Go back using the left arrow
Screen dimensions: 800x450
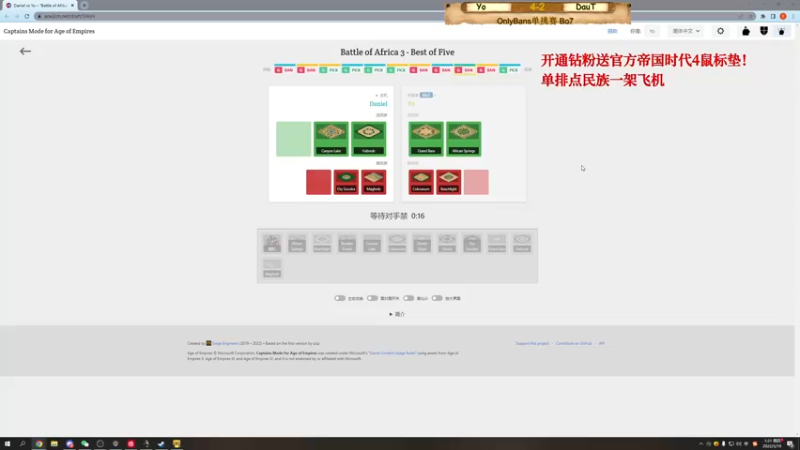[25, 51]
